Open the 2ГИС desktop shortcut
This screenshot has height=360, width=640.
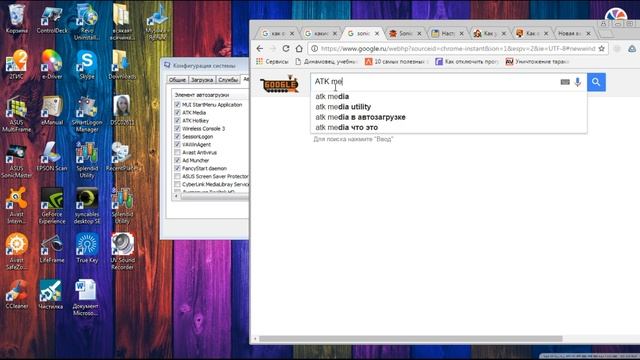click(16, 64)
